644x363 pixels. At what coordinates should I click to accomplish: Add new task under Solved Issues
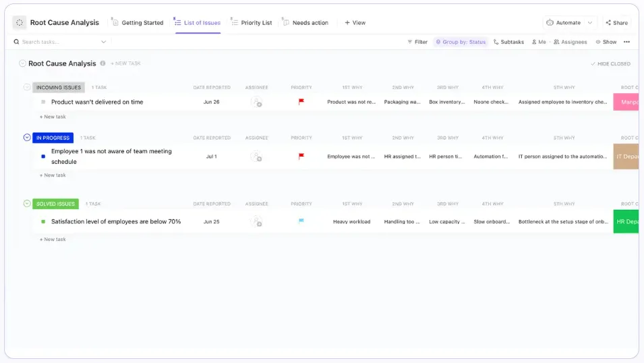click(53, 240)
